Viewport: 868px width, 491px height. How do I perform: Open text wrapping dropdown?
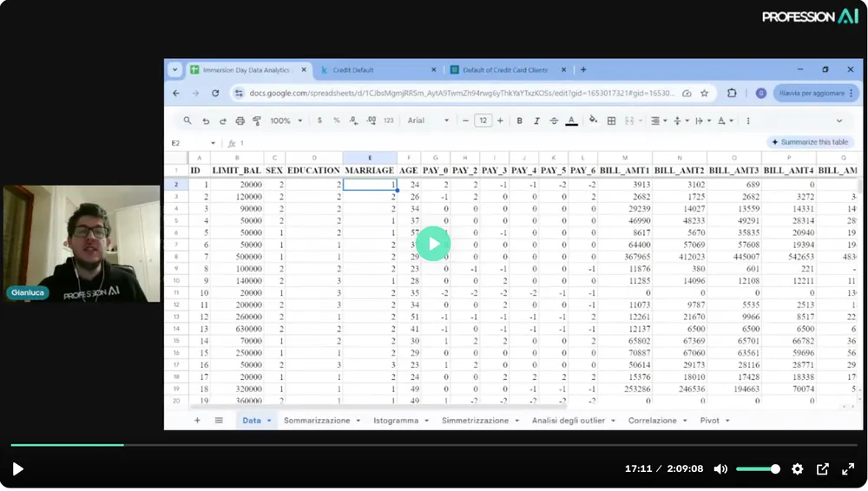click(x=703, y=121)
